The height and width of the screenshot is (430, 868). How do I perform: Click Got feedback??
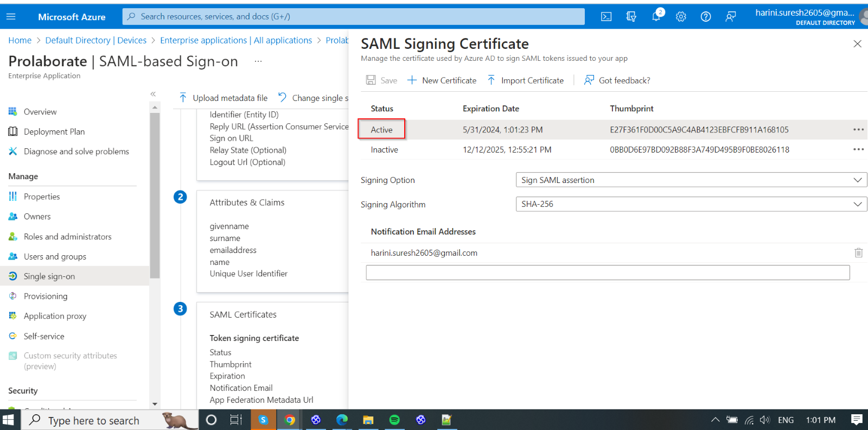(617, 80)
